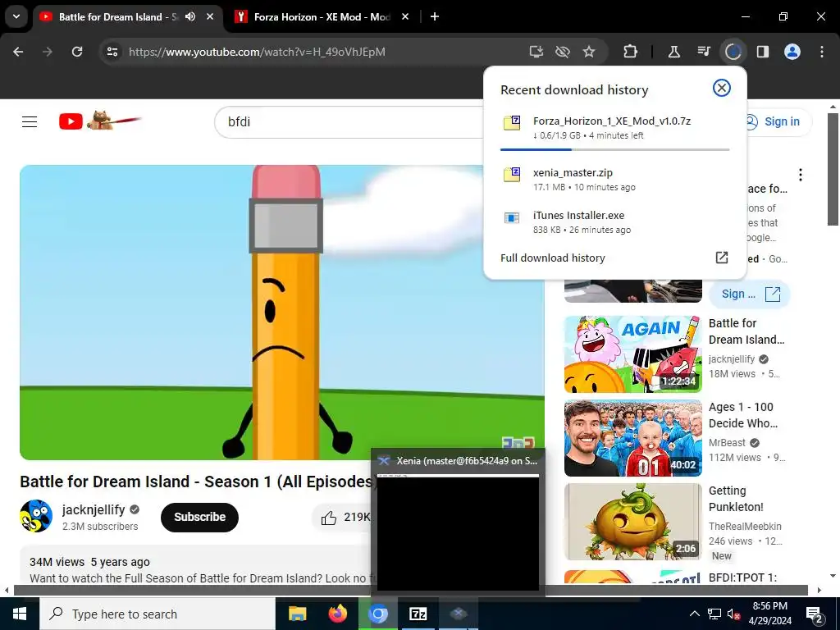
Task: Open Getting Punkleton! video title
Action: (736, 499)
